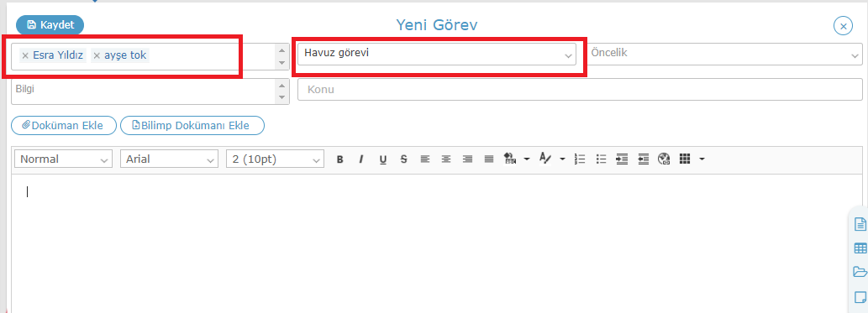Center align the text
The width and height of the screenshot is (868, 313).
[x=445, y=159]
